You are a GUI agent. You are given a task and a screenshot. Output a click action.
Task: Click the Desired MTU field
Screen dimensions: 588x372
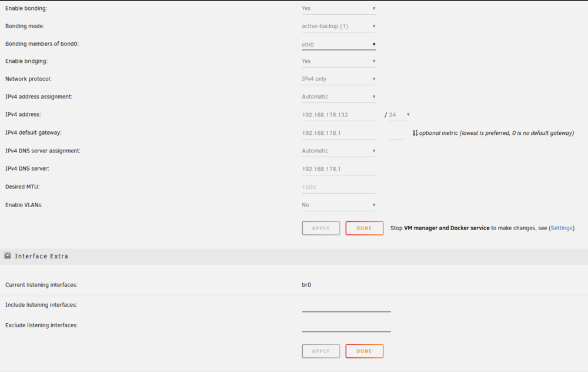coord(339,187)
